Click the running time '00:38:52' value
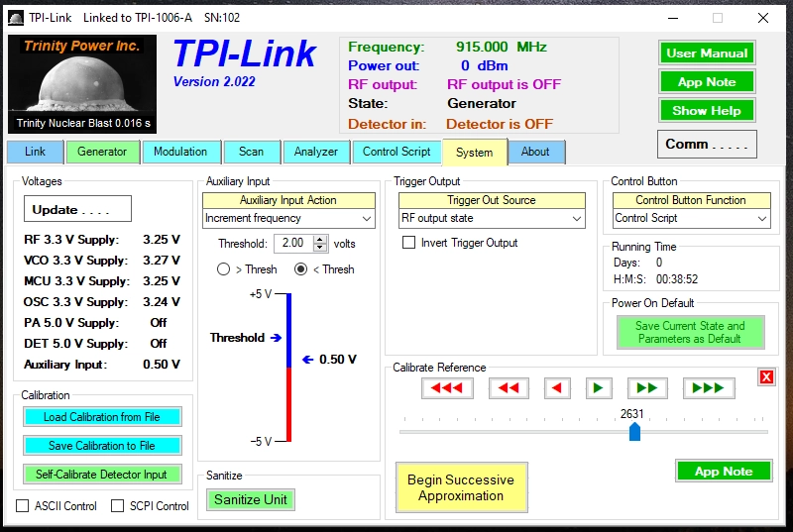This screenshot has height=532, width=793. pyautogui.click(x=677, y=279)
